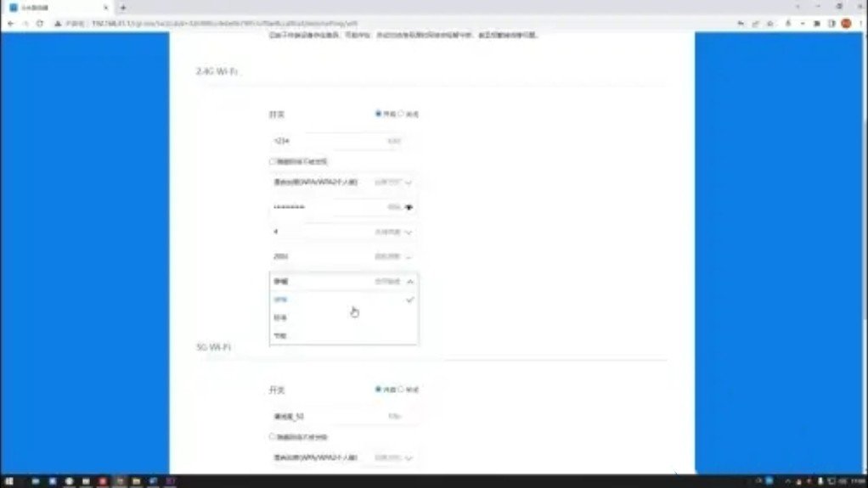Check hide network for 5G Wi-Fi
Screen dimensions: 868x488
click(x=273, y=436)
